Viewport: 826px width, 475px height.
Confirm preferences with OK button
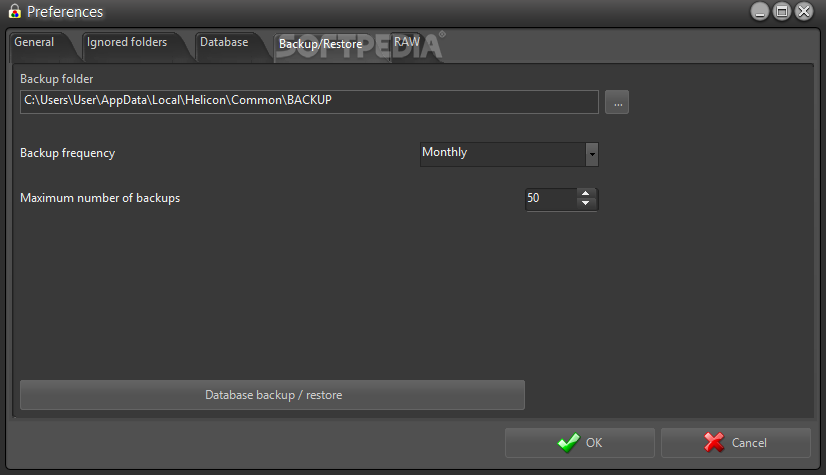[x=580, y=443]
